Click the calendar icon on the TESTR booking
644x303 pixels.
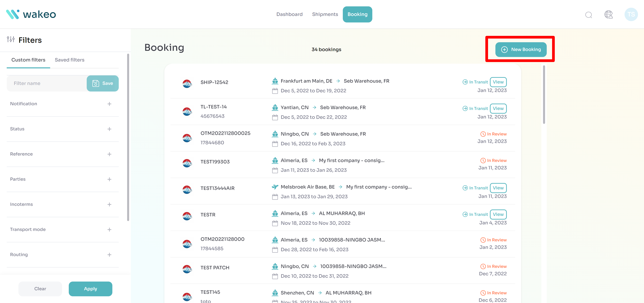tap(275, 223)
